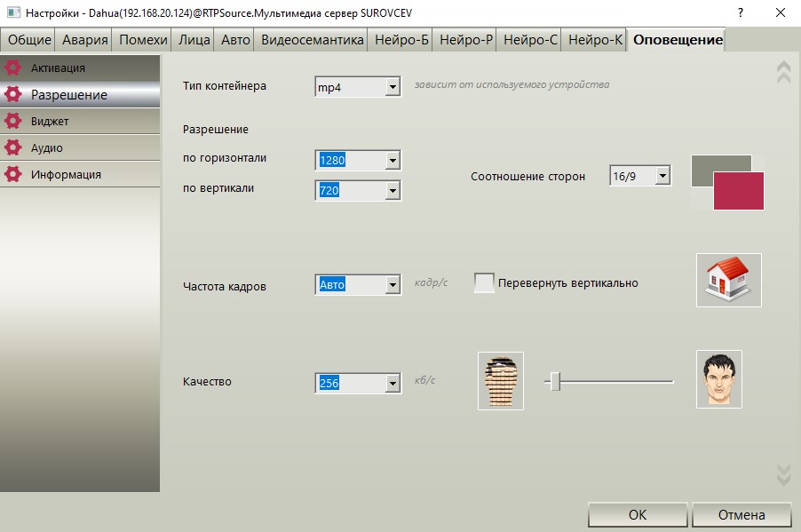The width and height of the screenshot is (801, 532).
Task: Switch to the Общие tab
Action: click(29, 40)
